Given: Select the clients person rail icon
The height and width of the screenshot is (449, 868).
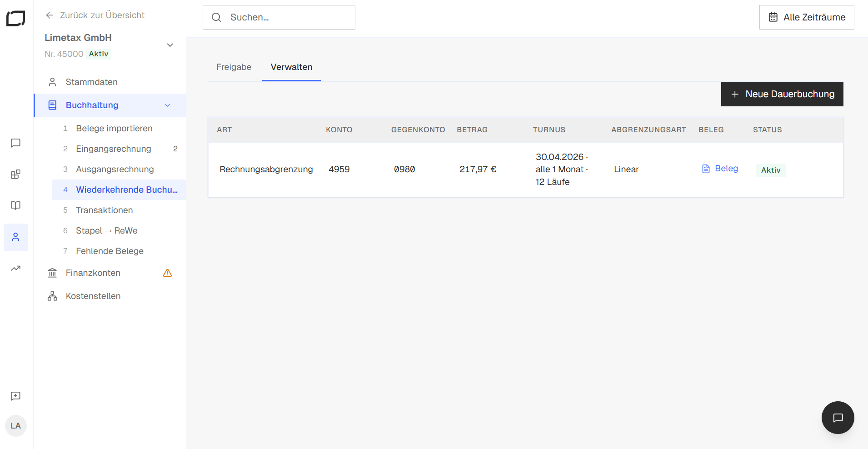Looking at the screenshot, I should click(15, 237).
